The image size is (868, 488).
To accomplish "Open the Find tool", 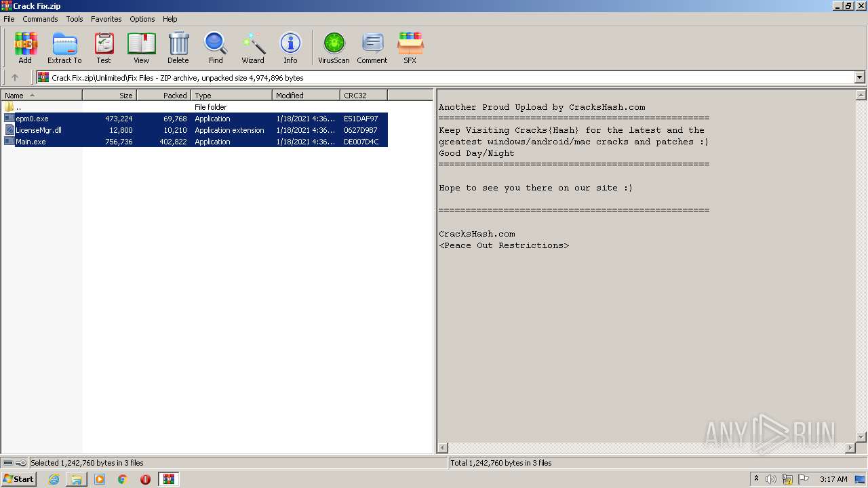I will [x=216, y=48].
